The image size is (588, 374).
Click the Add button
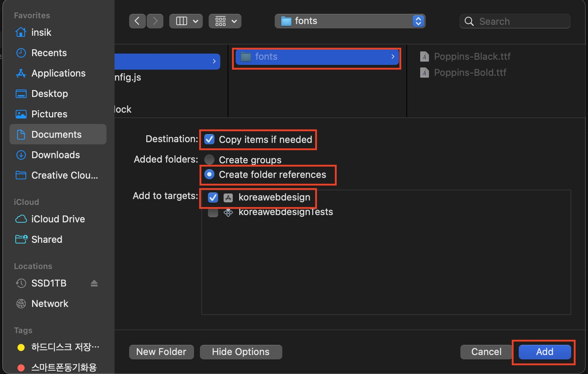(x=544, y=352)
